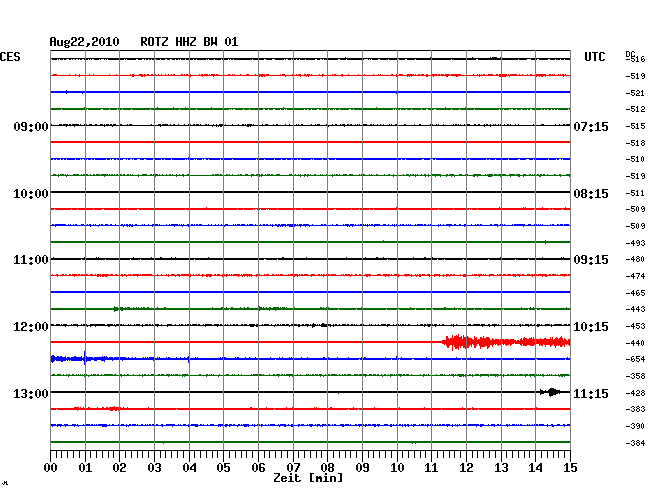Click the date label Aug22,2010
Viewport: 650px width, 494px height.
click(84, 42)
